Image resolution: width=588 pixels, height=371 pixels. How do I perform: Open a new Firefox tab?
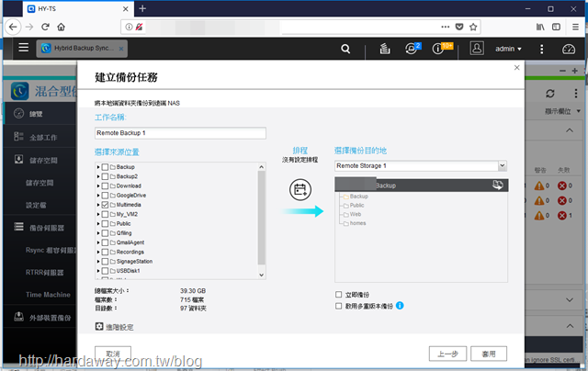[142, 8]
